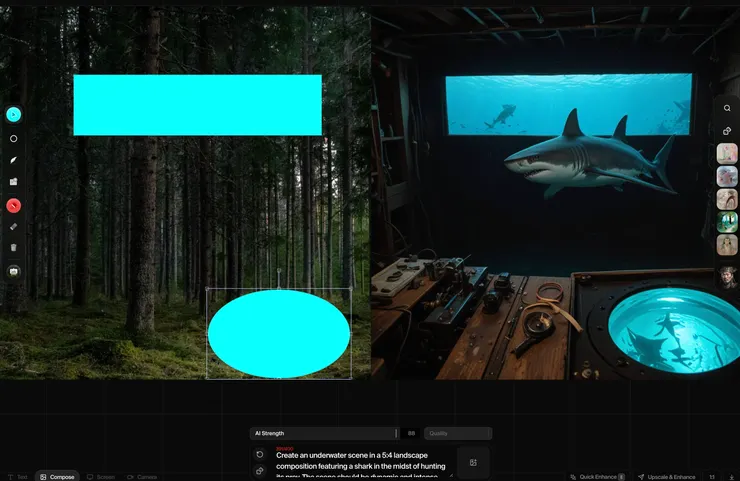Screen dimensions: 740x481
Task: Switch to the Camera tab
Action: [142, 477]
